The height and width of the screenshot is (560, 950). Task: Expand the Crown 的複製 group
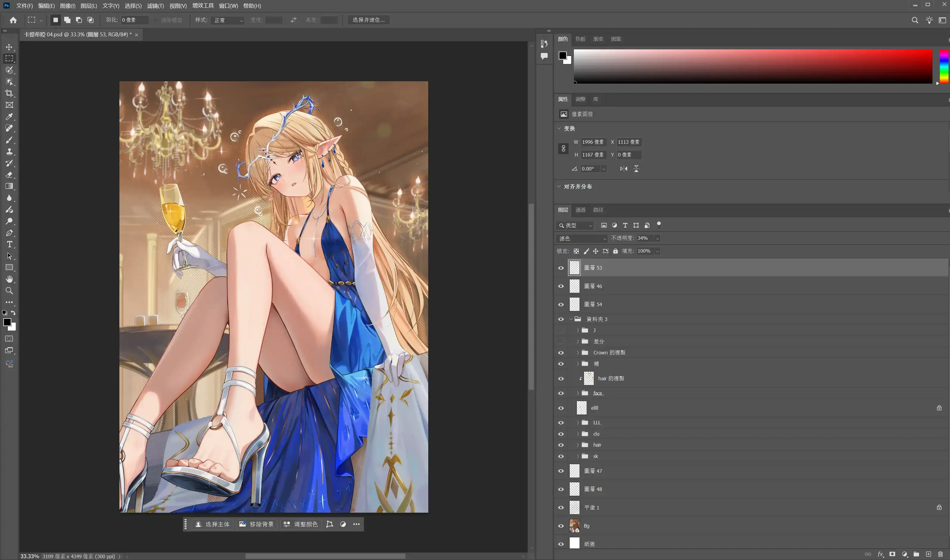coord(577,353)
